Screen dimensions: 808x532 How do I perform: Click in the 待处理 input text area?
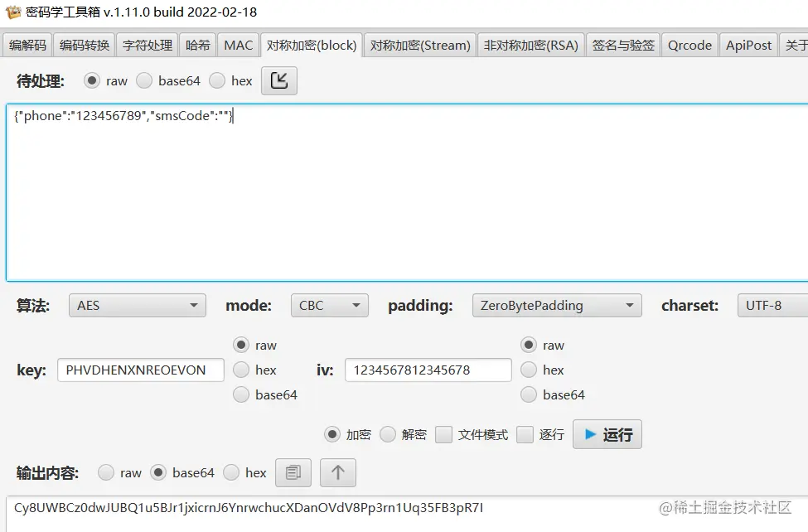tap(407, 192)
